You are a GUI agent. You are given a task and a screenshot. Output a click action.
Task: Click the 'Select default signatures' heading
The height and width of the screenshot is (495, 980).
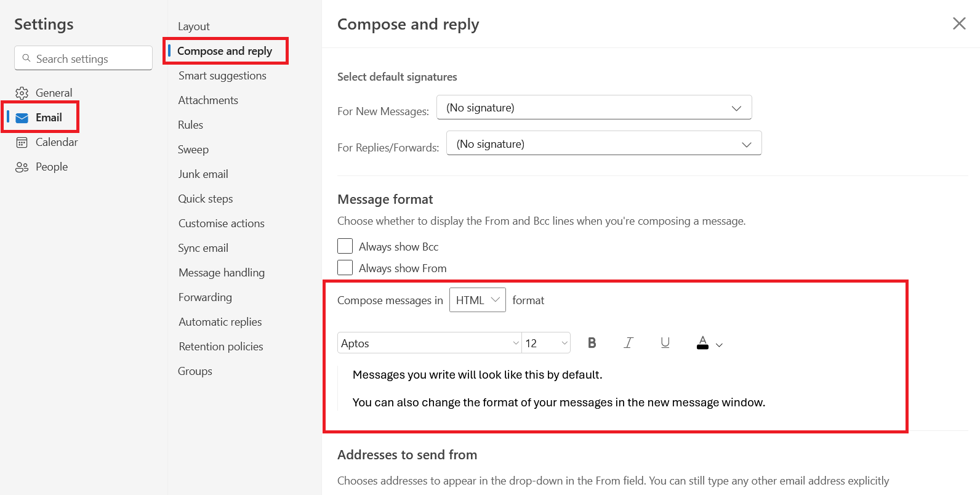(x=397, y=77)
